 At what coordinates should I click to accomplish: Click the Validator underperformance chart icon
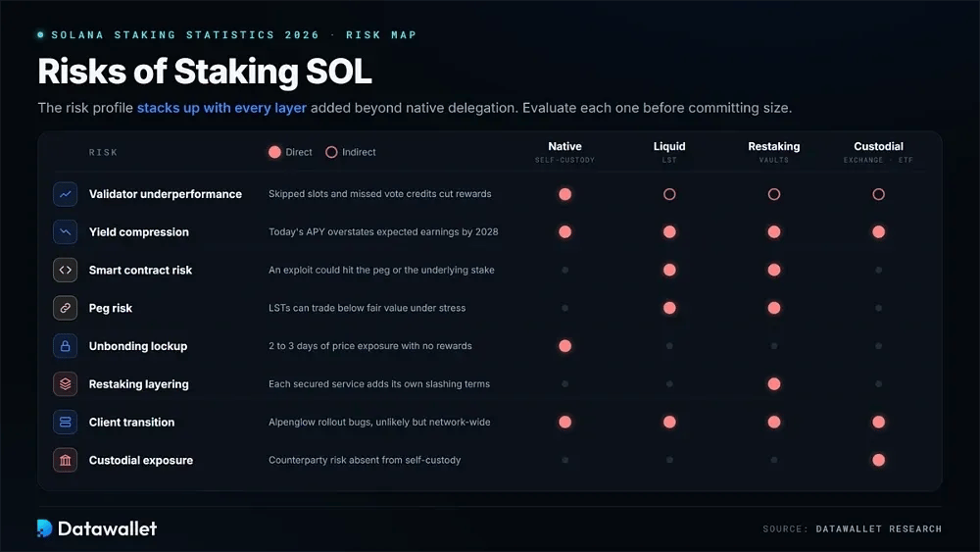65,194
